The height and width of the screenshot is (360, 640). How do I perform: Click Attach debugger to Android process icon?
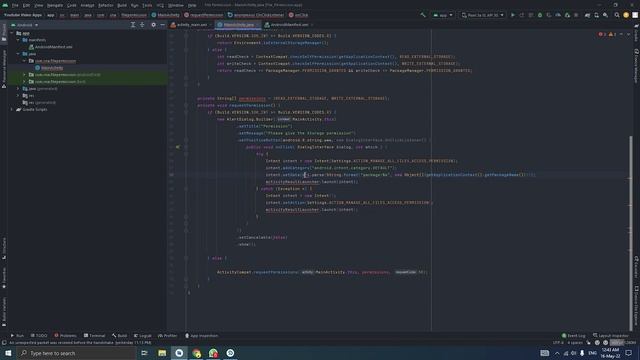567,15
